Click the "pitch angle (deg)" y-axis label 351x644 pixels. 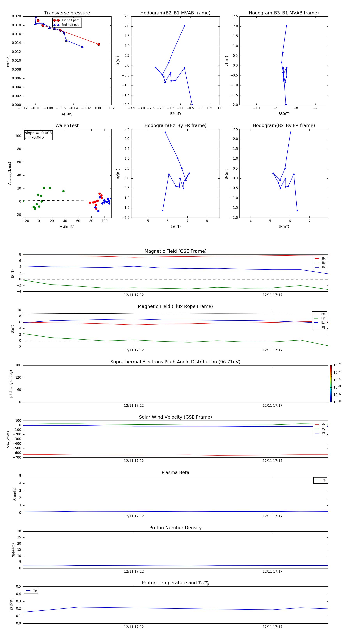click(11, 384)
